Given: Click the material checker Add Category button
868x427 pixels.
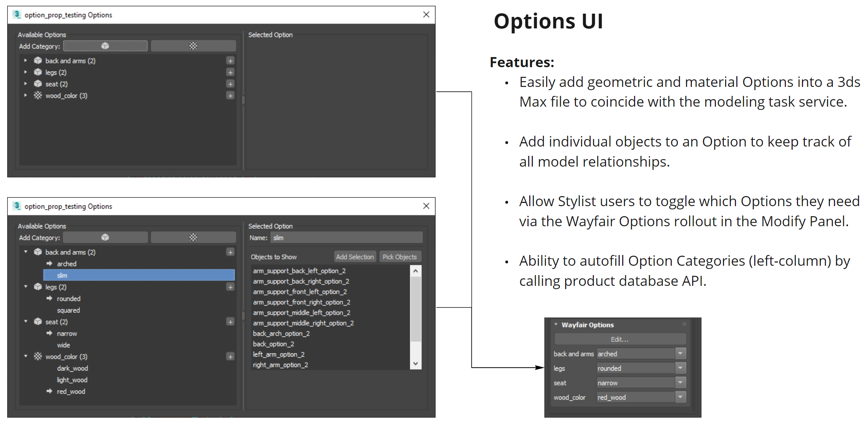Looking at the screenshot, I should [x=193, y=46].
